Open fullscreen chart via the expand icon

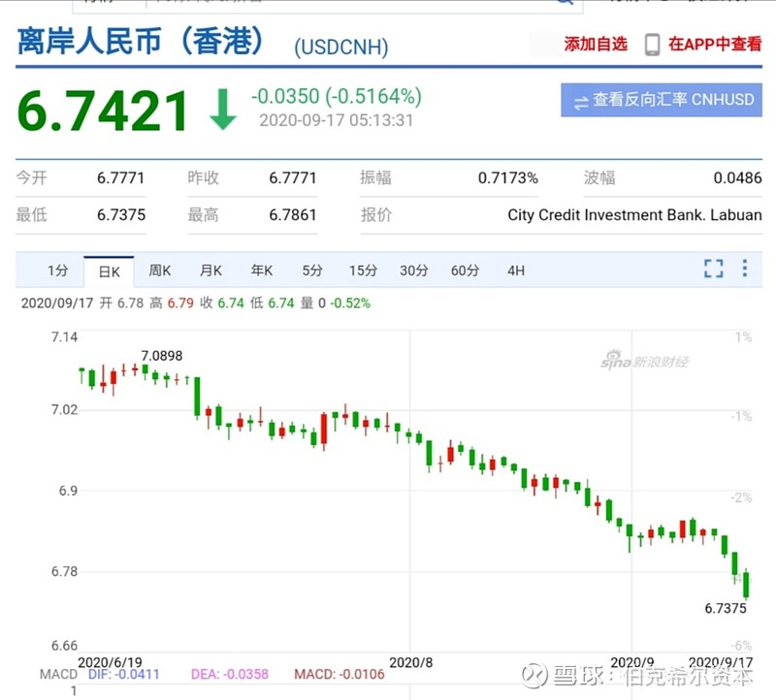tap(714, 270)
